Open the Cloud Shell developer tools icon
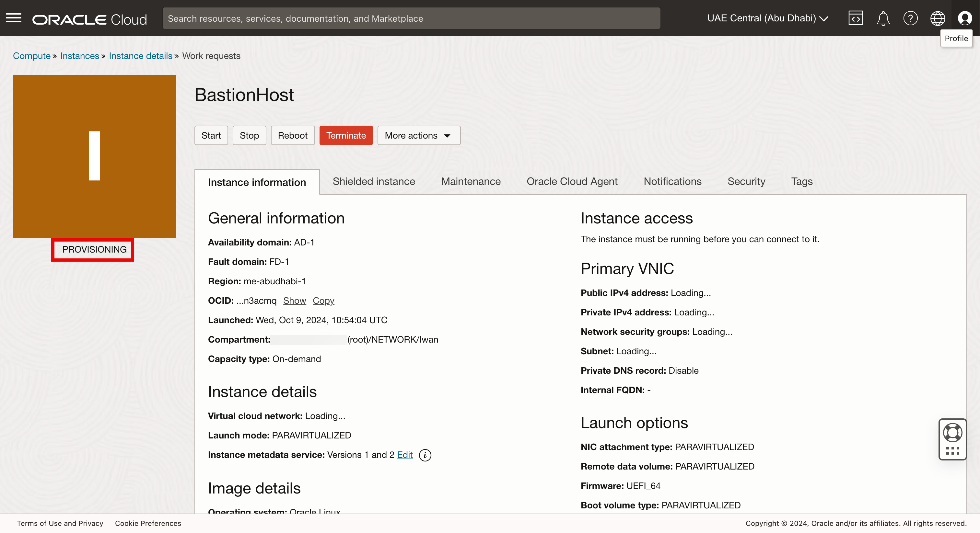The height and width of the screenshot is (533, 980). pos(856,18)
